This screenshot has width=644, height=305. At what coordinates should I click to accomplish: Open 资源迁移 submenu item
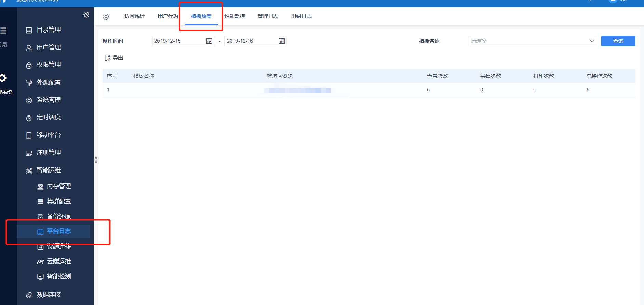pos(59,246)
